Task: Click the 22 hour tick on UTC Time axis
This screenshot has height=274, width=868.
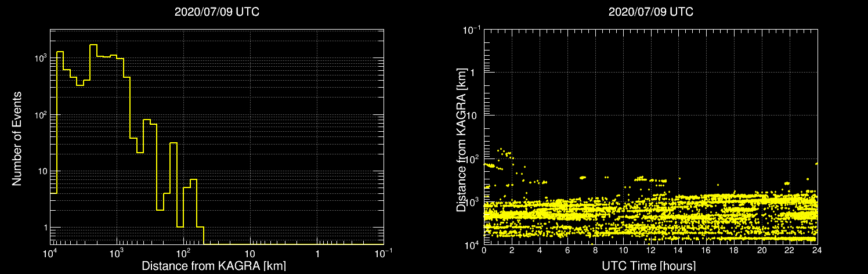Action: click(x=790, y=251)
